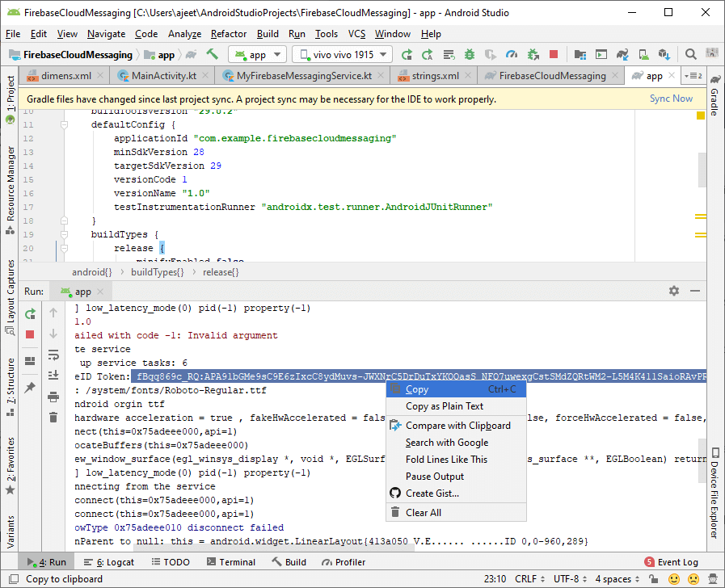Open the CRLF line separator selector
Image resolution: width=725 pixels, height=588 pixels.
530,579
